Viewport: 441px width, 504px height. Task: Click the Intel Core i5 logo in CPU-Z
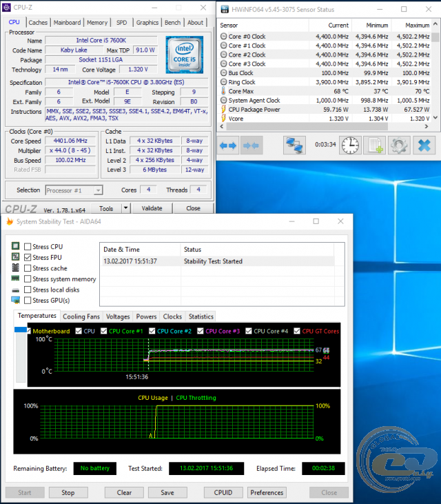(185, 54)
